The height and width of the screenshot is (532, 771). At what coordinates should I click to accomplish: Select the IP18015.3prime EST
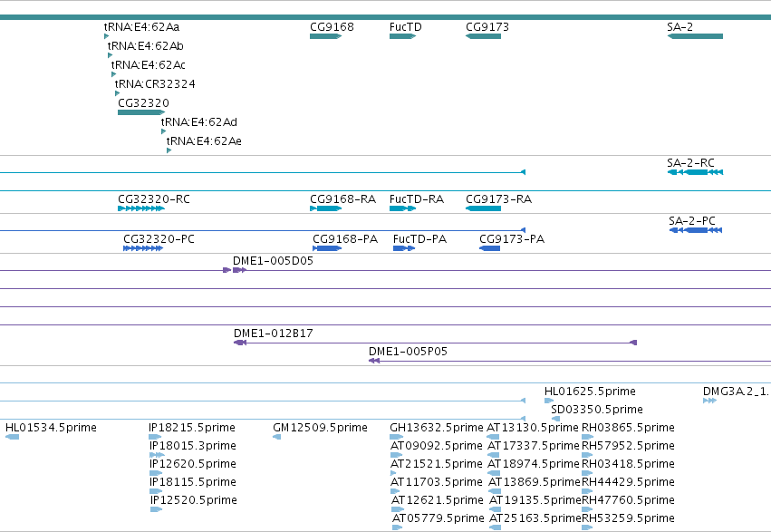[x=157, y=455]
